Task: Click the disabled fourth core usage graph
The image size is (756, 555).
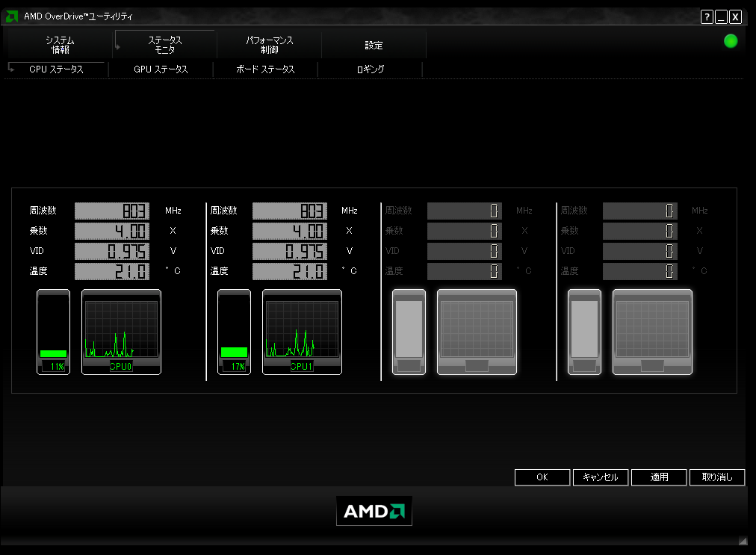Action: 652,332
